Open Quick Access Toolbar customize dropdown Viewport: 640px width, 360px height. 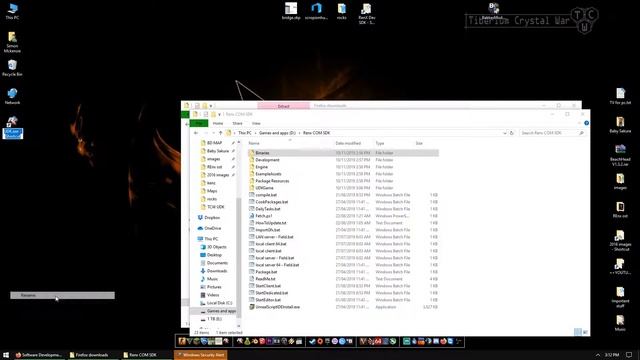pyautogui.click(x=220, y=114)
